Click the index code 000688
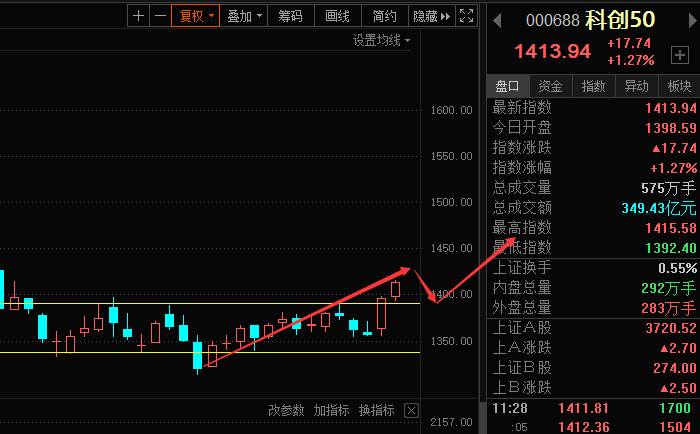This screenshot has width=700, height=434. pos(553,21)
